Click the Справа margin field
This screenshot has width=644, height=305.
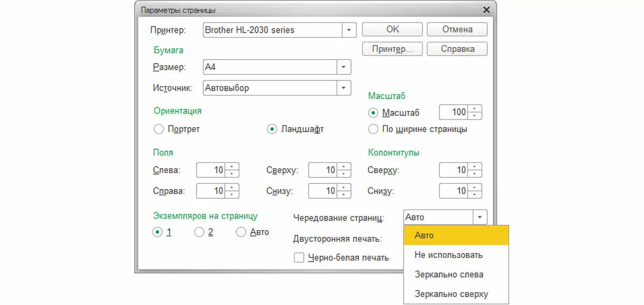pos(211,191)
